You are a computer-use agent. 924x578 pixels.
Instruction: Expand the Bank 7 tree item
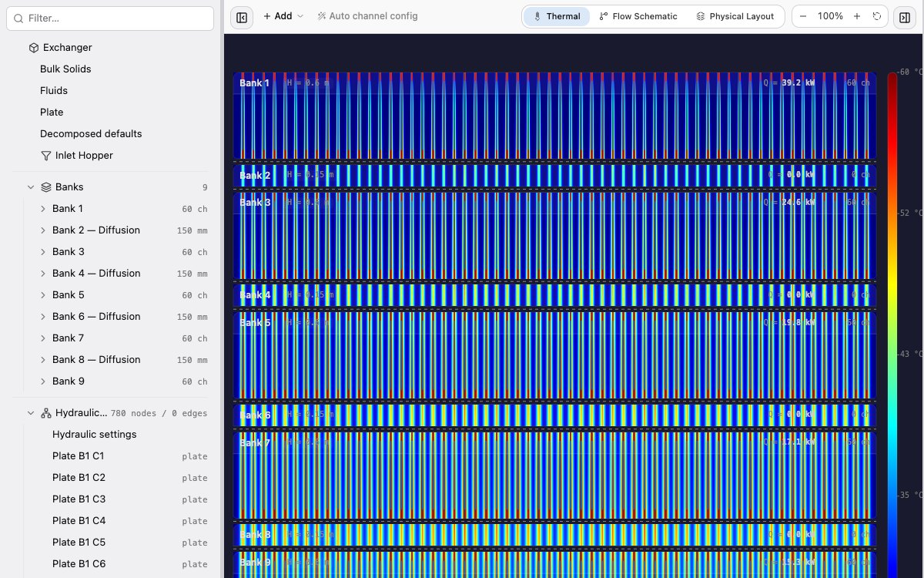point(43,338)
